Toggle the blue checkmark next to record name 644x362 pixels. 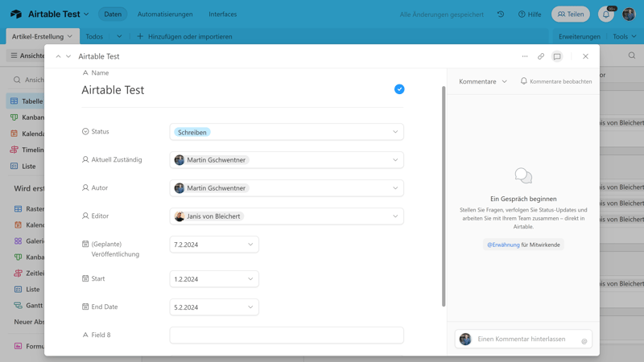click(x=399, y=89)
